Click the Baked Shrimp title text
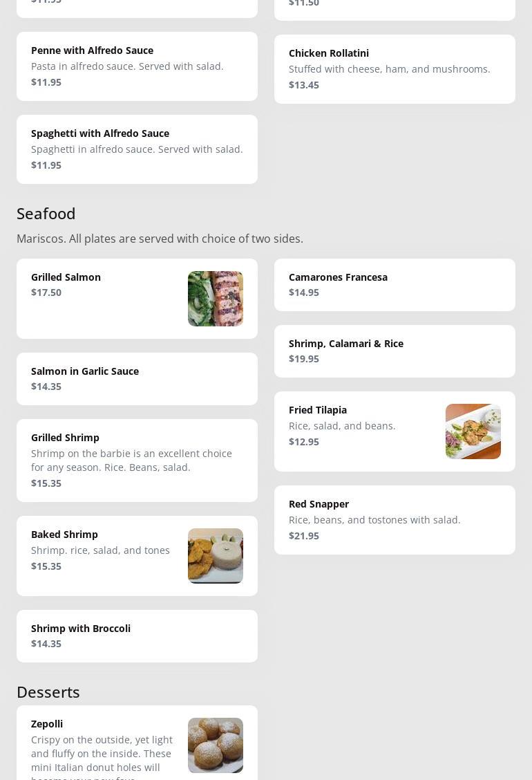Image resolution: width=532 pixels, height=780 pixels. coord(64,535)
